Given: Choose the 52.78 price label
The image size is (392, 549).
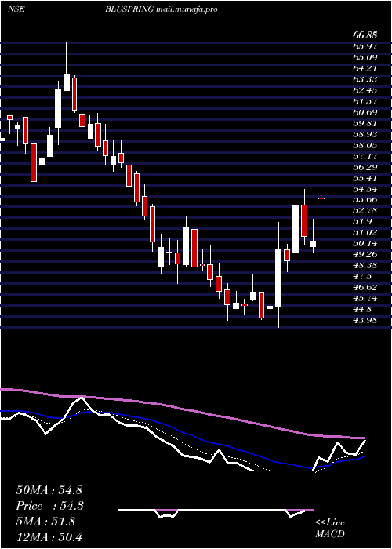Looking at the screenshot, I should point(365,210).
